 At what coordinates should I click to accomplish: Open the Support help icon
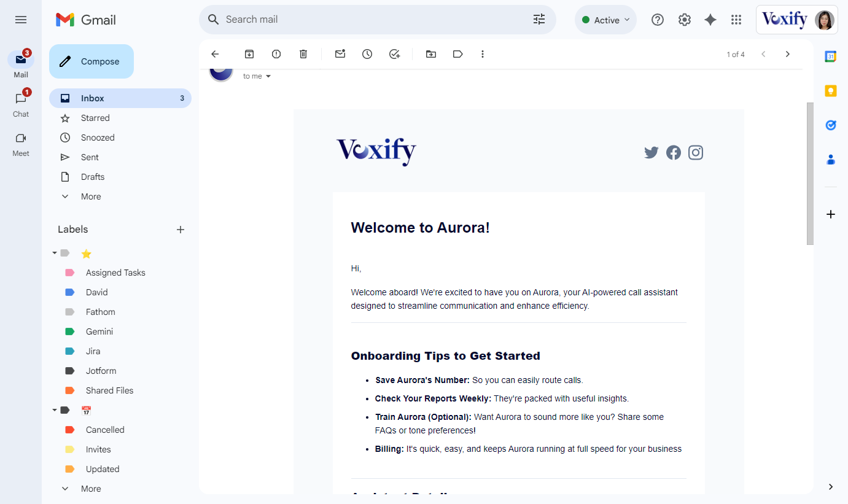pyautogui.click(x=658, y=20)
